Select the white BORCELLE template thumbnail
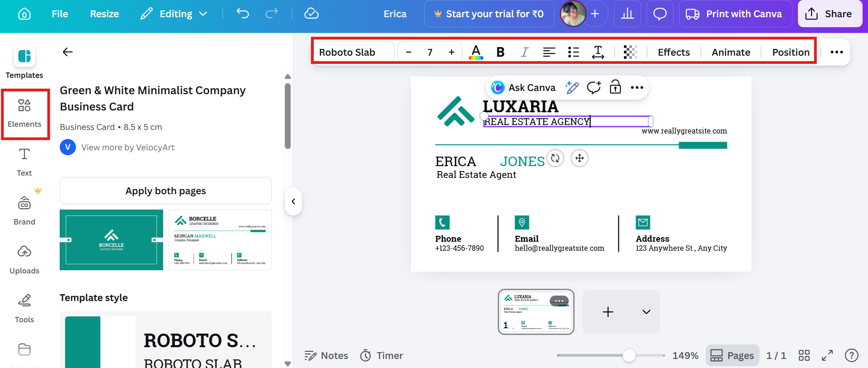Screen dimensions: 868x368 220,240
